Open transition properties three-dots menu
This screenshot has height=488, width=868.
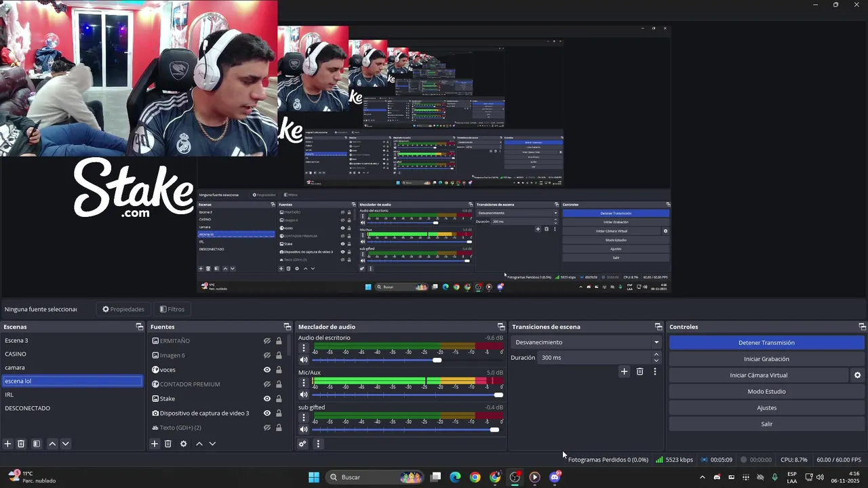click(x=655, y=371)
